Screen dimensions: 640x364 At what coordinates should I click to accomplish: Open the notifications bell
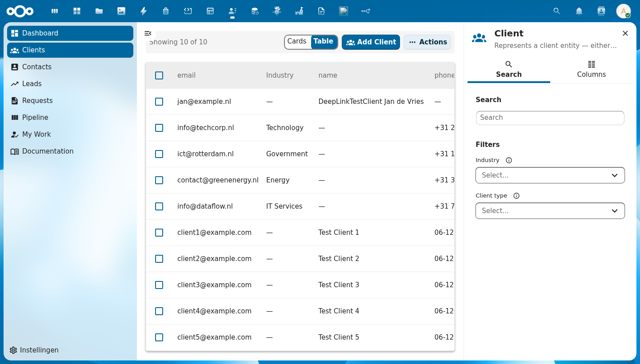pyautogui.click(x=579, y=11)
